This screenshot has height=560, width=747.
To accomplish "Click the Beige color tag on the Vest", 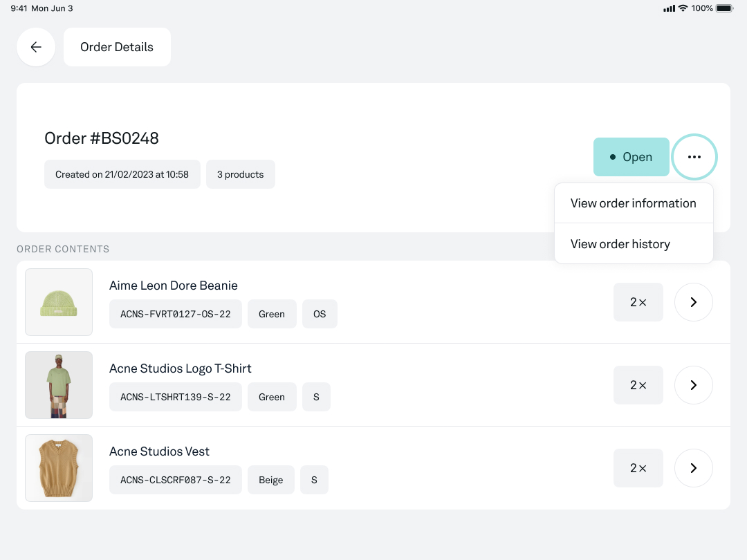I will (271, 480).
